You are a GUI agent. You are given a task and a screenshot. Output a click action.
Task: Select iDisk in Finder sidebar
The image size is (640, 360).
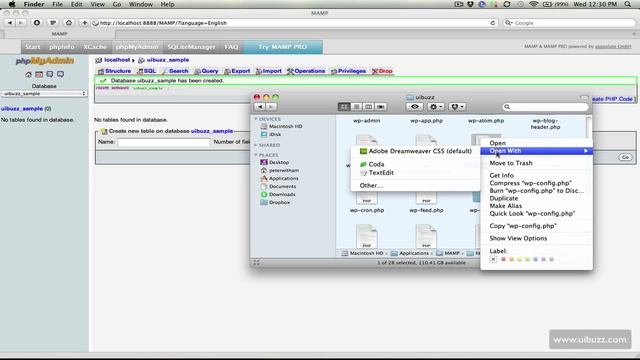pos(271,134)
